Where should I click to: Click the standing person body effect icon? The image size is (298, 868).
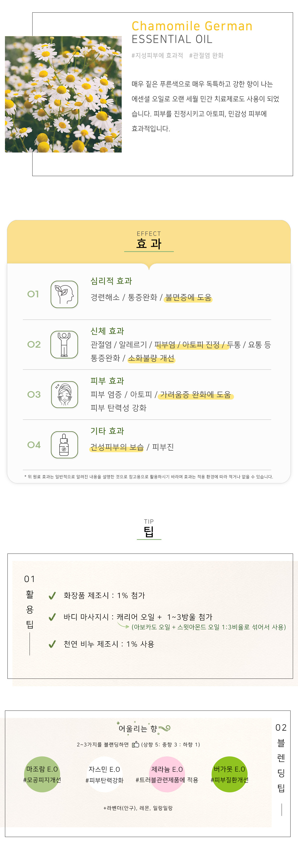coord(64,344)
